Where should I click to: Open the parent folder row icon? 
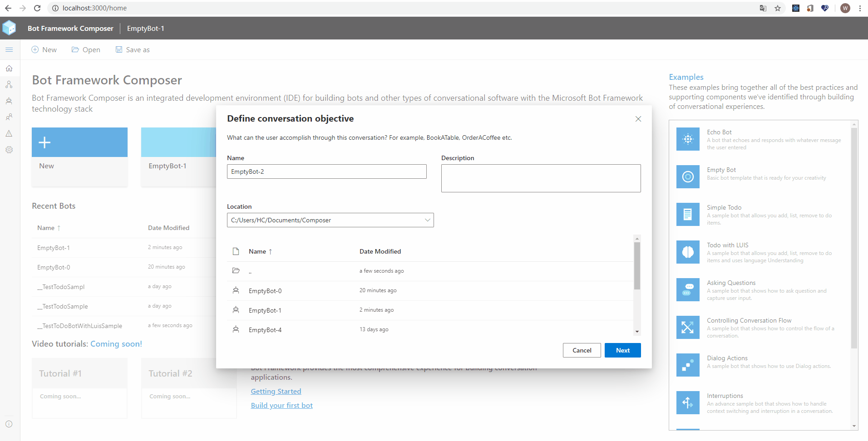[x=236, y=271]
